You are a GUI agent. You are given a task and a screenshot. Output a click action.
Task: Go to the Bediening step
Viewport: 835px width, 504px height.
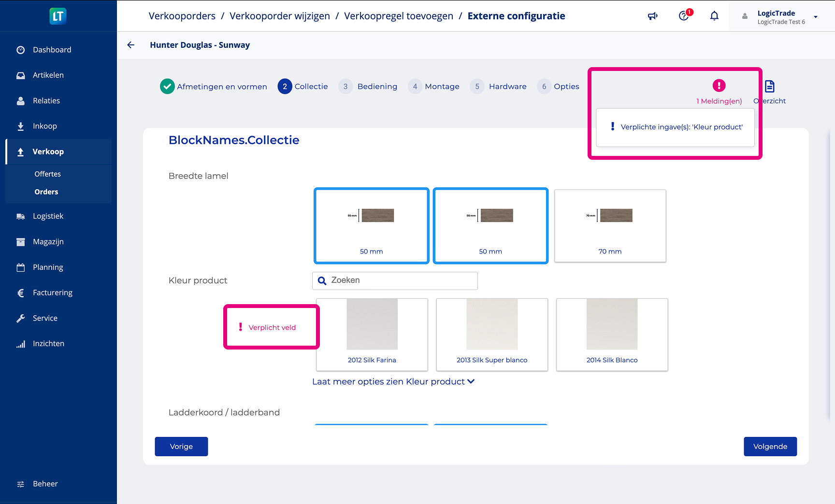point(377,86)
